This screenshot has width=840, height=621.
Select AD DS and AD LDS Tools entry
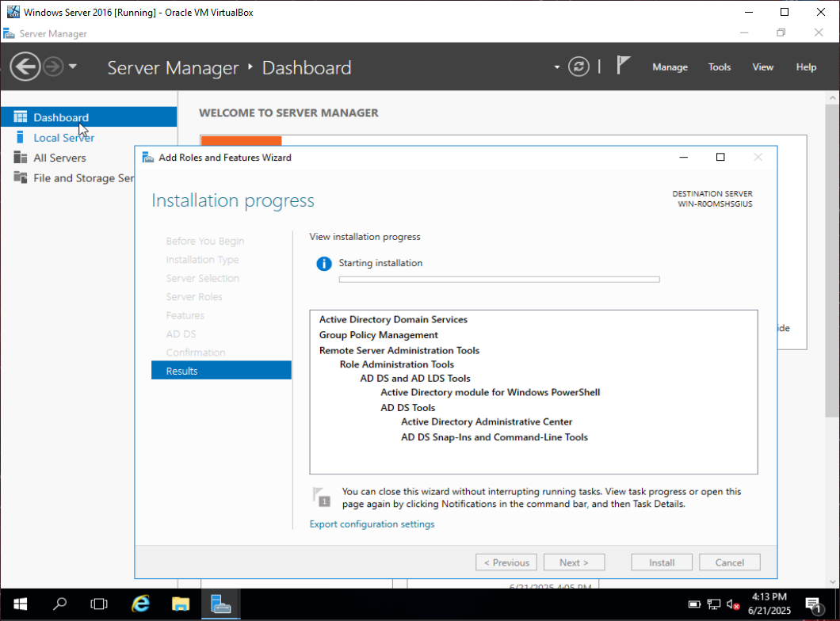click(x=415, y=379)
